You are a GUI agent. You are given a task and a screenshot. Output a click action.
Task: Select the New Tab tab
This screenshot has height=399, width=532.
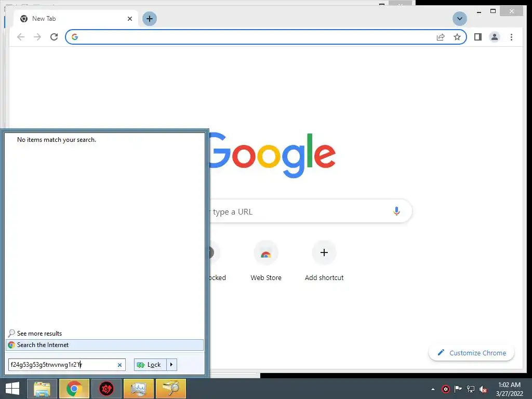click(76, 19)
